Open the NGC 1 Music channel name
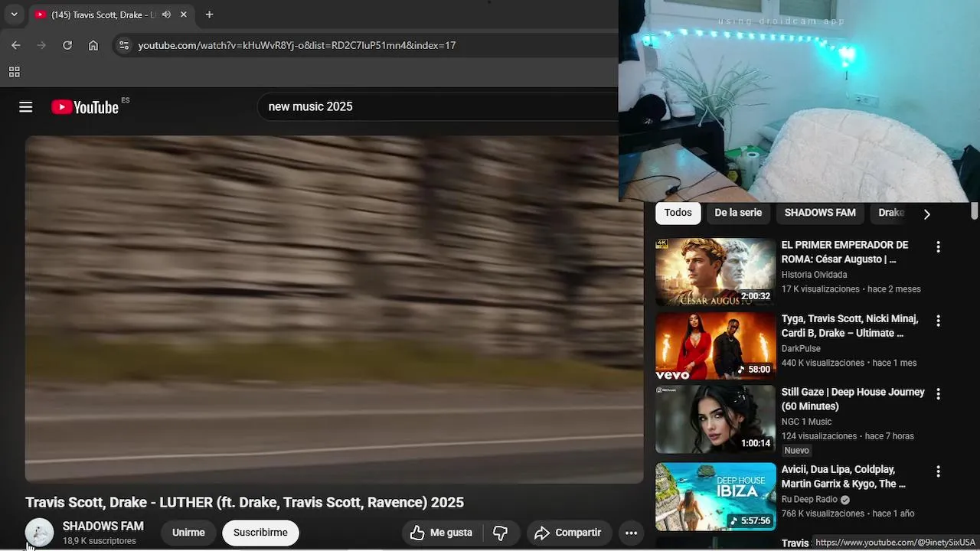This screenshot has width=980, height=551. tap(806, 422)
